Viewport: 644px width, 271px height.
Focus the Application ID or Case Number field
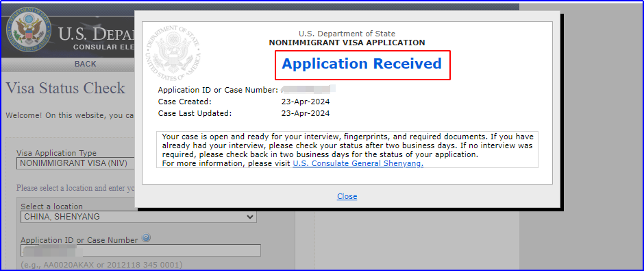pos(141,250)
